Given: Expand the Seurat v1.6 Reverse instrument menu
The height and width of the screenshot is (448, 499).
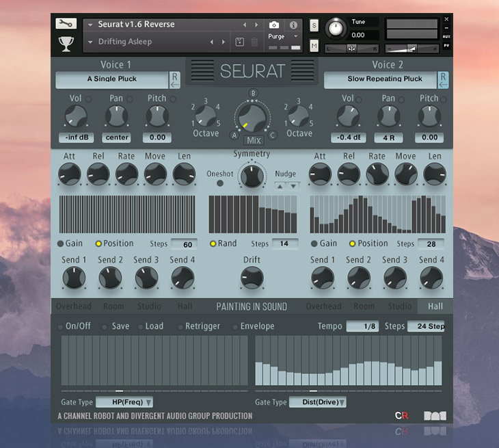Looking at the screenshot, I should point(90,25).
